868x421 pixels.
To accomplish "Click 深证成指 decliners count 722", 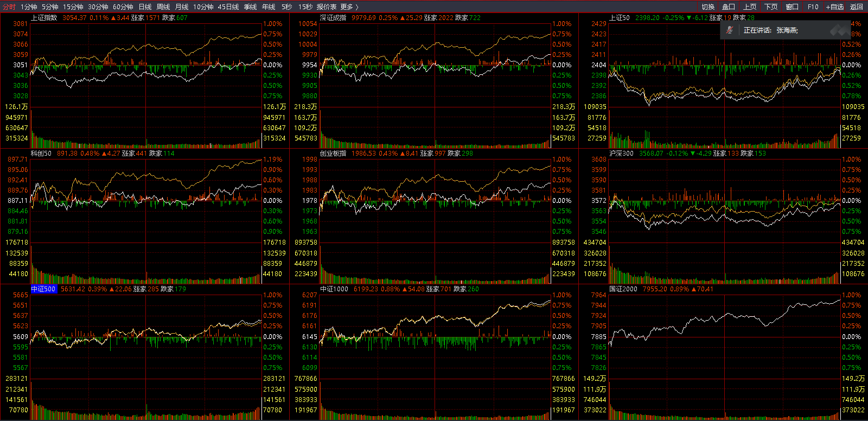I will [475, 17].
